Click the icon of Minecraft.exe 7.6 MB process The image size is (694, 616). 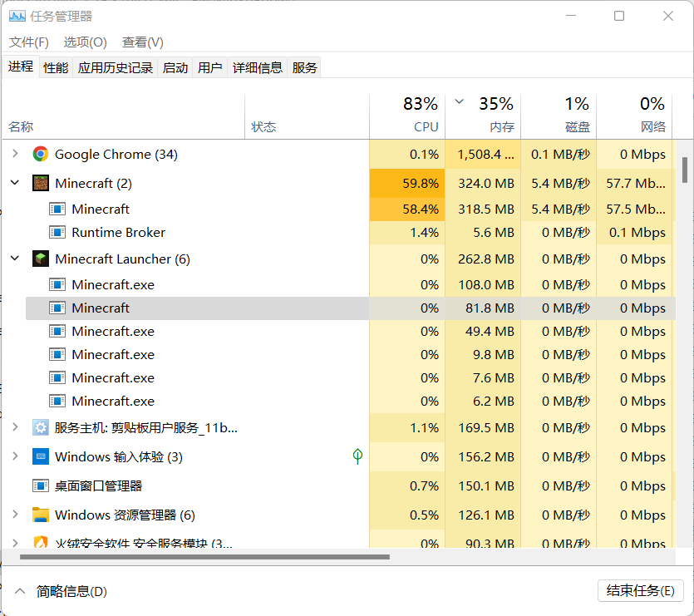click(x=57, y=377)
